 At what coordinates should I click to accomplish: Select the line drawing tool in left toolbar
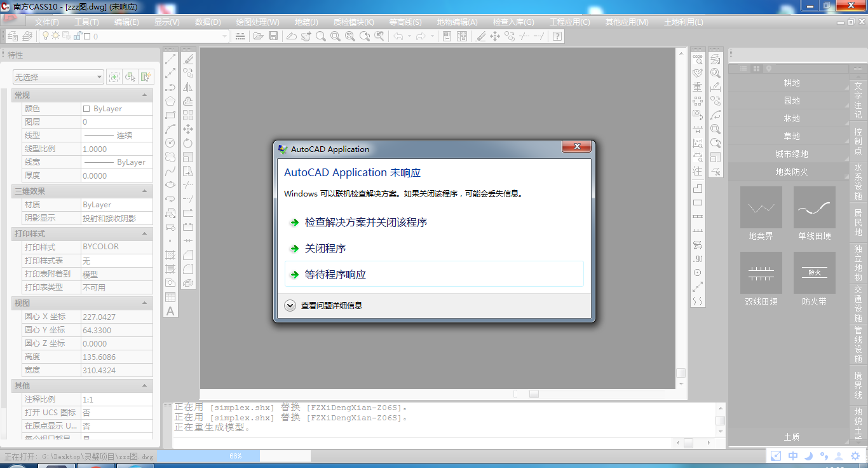coord(170,59)
